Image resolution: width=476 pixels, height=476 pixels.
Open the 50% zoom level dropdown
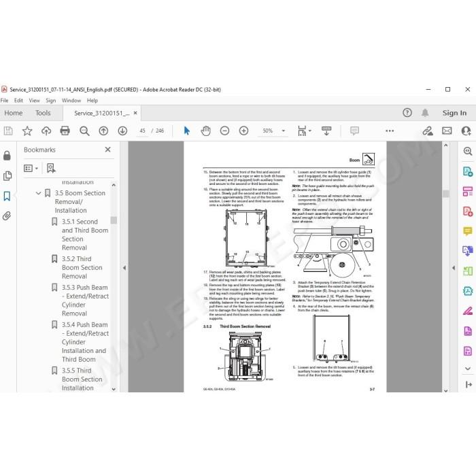pos(284,131)
